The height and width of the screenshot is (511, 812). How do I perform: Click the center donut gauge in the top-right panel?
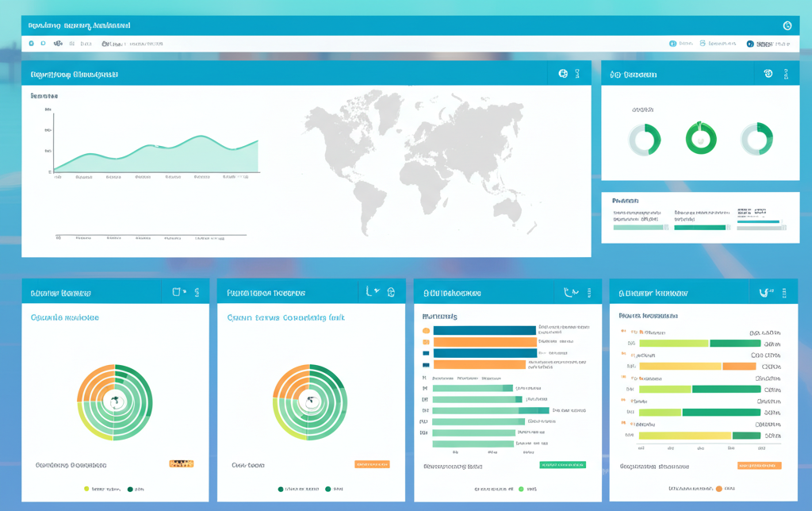point(701,139)
